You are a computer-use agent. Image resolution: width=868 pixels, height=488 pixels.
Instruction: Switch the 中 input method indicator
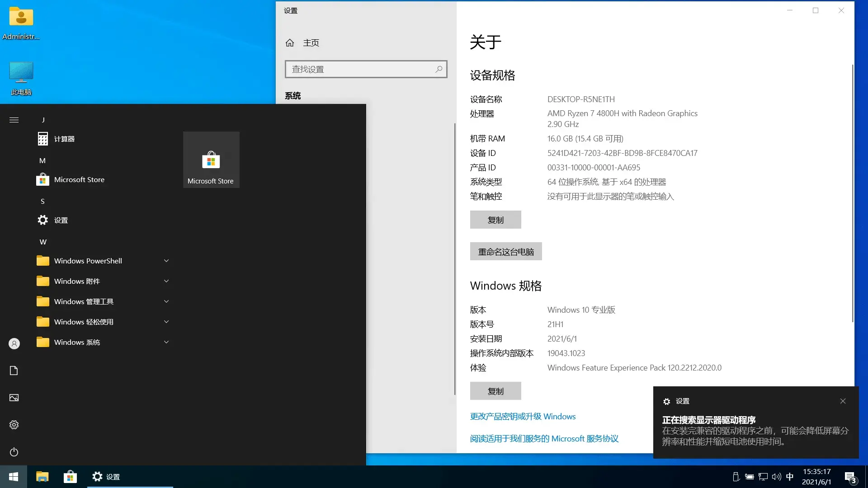pyautogui.click(x=790, y=477)
